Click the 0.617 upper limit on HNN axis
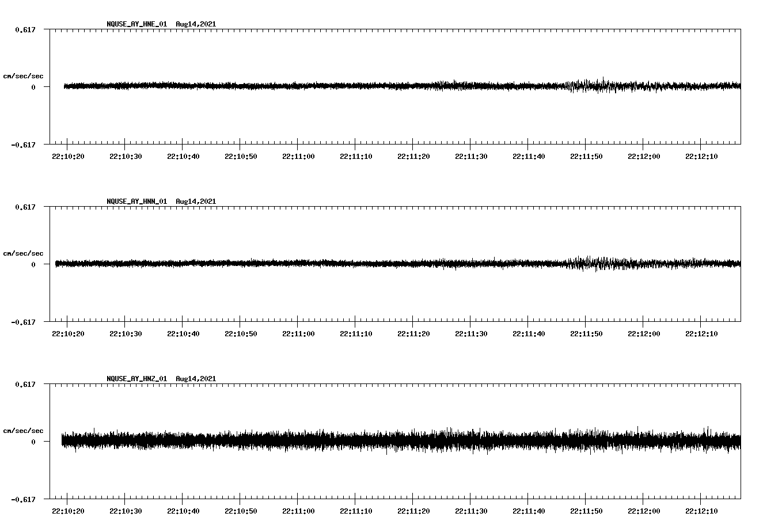The width and height of the screenshot is (782, 532). click(x=25, y=207)
